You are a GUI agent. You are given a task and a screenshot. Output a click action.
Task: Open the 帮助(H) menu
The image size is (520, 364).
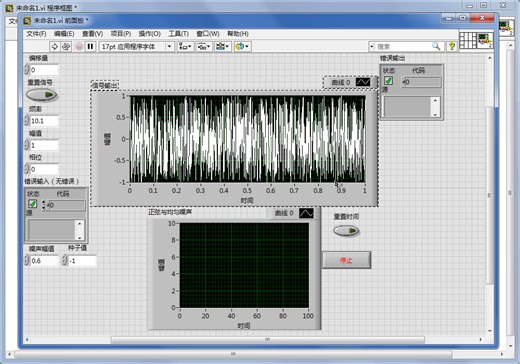[238, 34]
